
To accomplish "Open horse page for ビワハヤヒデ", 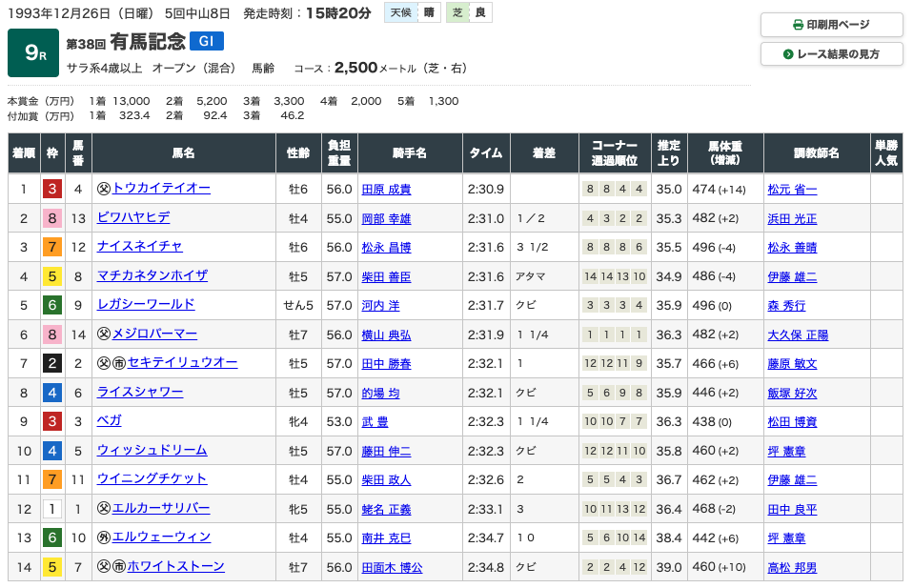I will [133, 217].
